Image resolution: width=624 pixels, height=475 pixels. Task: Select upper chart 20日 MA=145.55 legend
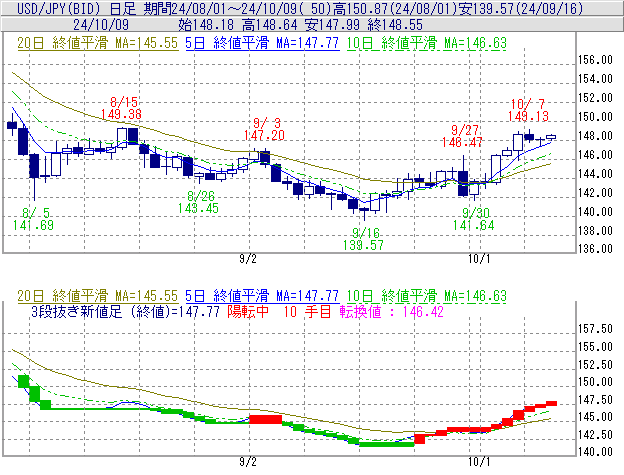coord(98,43)
